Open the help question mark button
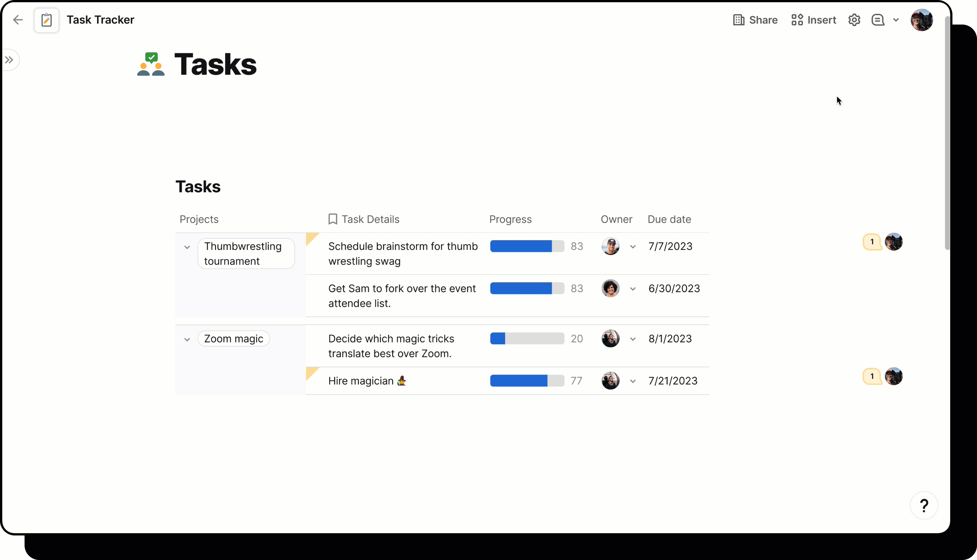This screenshot has height=560, width=977. [x=923, y=505]
